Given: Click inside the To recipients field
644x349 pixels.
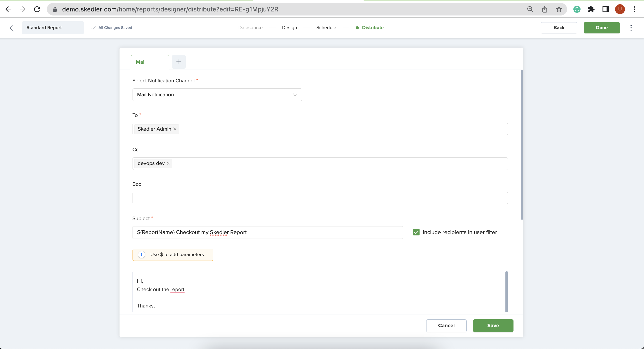Looking at the screenshot, I should [x=320, y=129].
